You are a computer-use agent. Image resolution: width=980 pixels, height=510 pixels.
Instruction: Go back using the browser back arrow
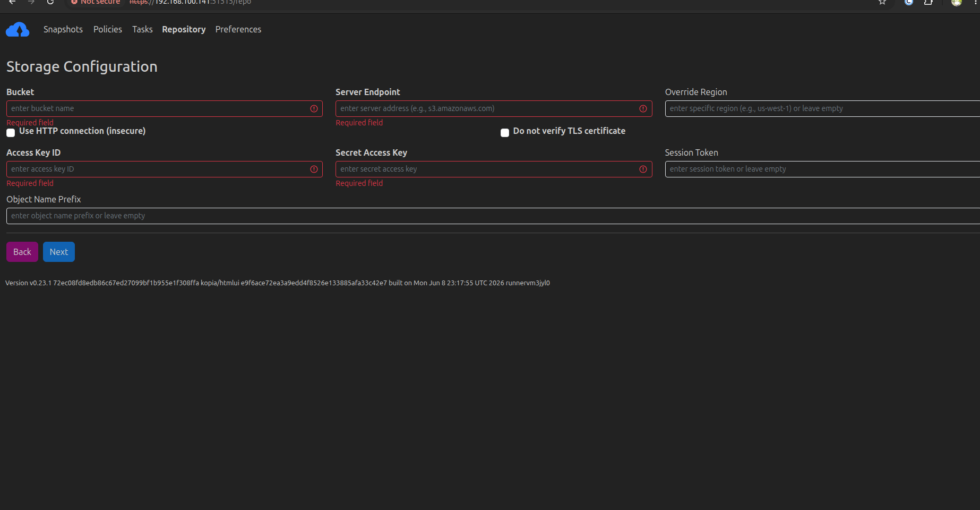click(x=12, y=2)
